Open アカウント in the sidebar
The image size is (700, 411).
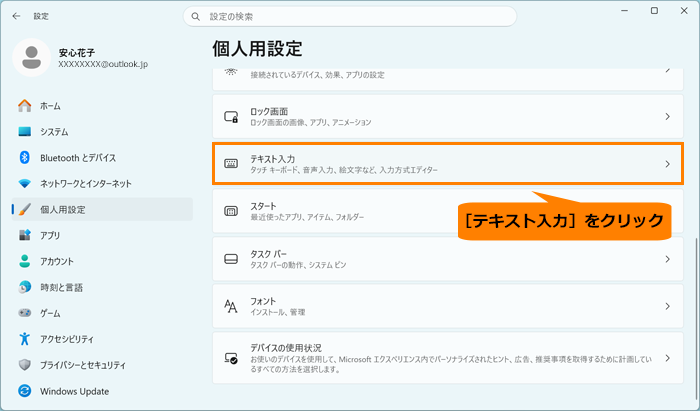[x=102, y=261]
